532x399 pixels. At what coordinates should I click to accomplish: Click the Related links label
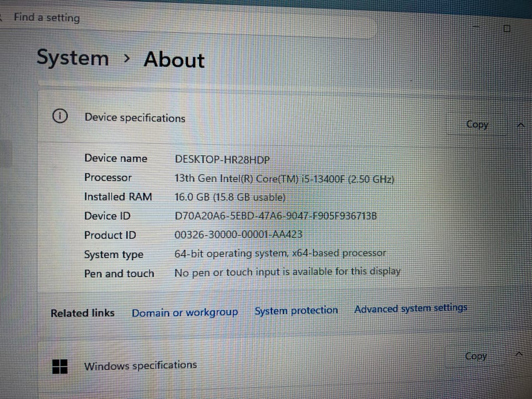tap(83, 313)
